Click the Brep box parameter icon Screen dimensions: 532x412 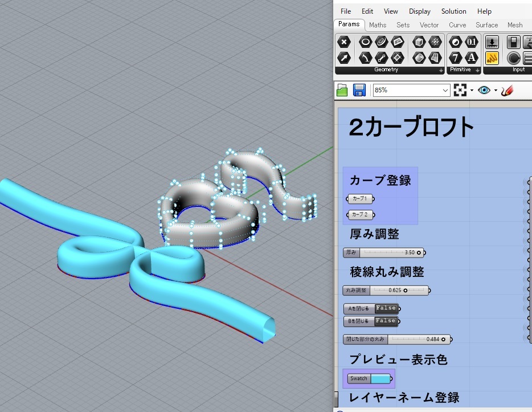[x=419, y=42]
